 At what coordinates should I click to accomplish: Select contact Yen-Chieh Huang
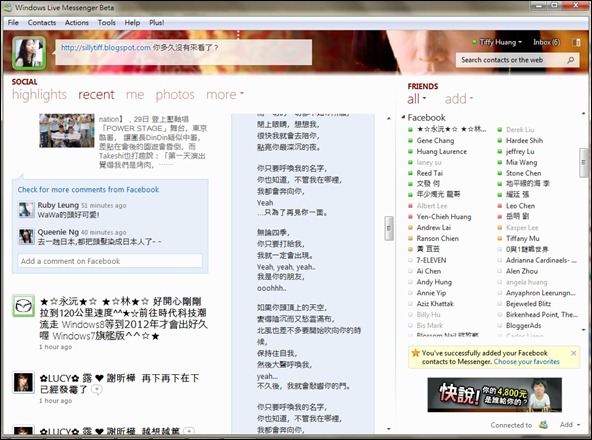click(444, 217)
